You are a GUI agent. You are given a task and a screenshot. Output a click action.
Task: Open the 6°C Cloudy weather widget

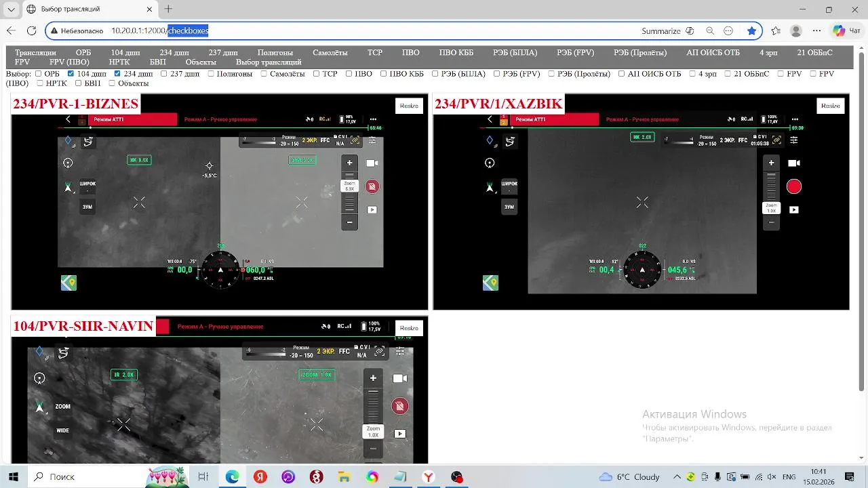(629, 476)
